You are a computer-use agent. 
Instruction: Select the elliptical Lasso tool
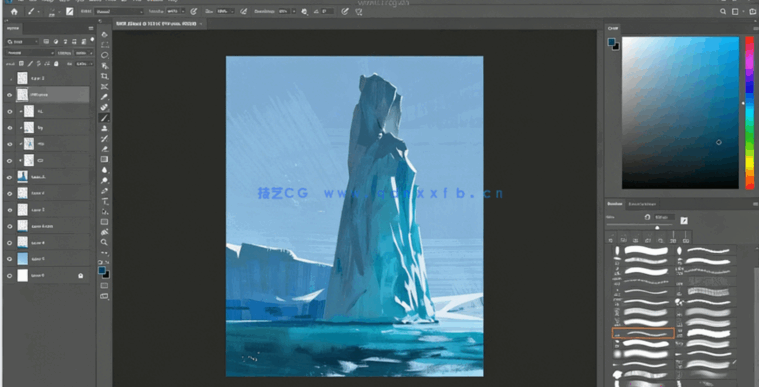click(105, 55)
